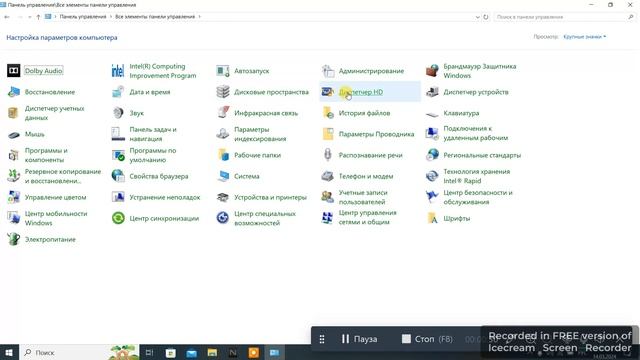This screenshot has height=360, width=640.
Task: Click the Учетные записи пользователей link
Action: (x=363, y=197)
